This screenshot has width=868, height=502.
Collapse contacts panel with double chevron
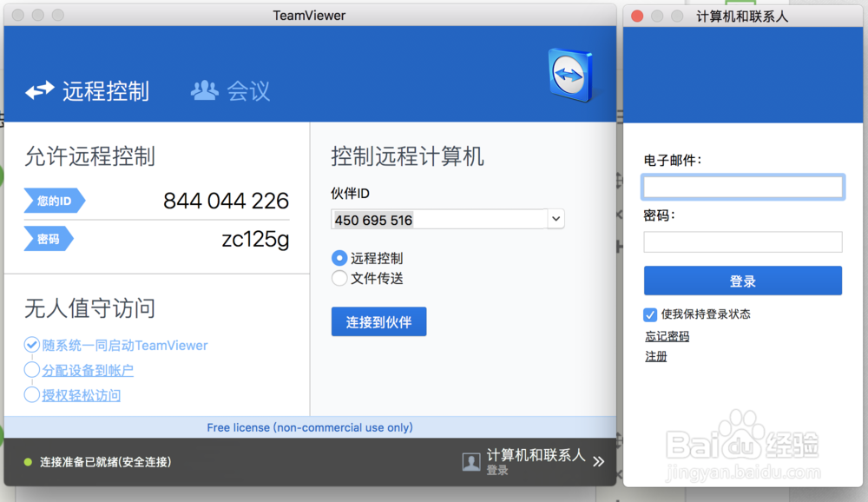(x=598, y=461)
